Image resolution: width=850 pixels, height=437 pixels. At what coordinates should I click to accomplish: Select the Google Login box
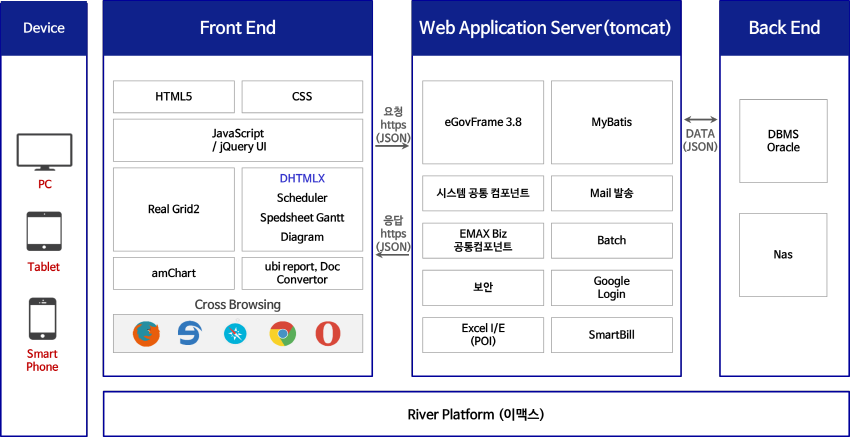tap(611, 288)
